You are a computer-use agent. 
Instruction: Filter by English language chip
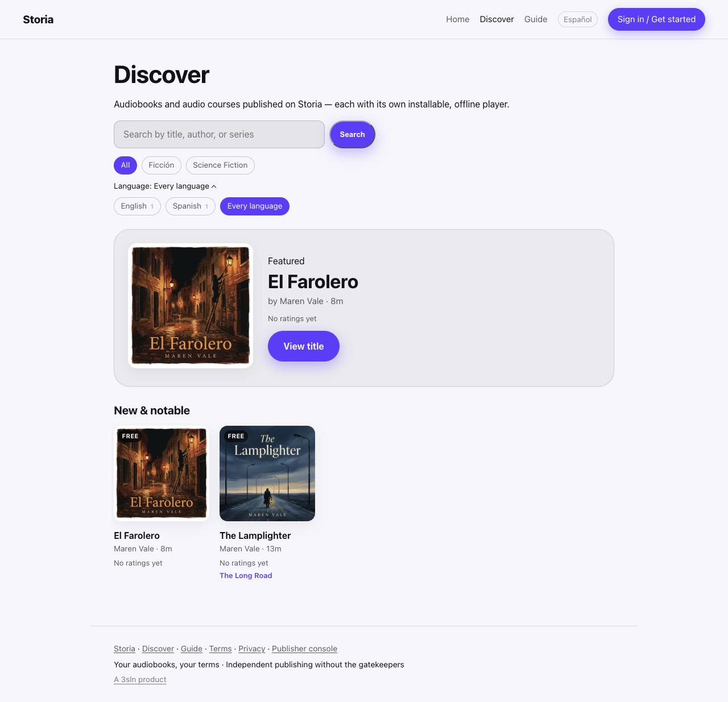click(x=137, y=206)
